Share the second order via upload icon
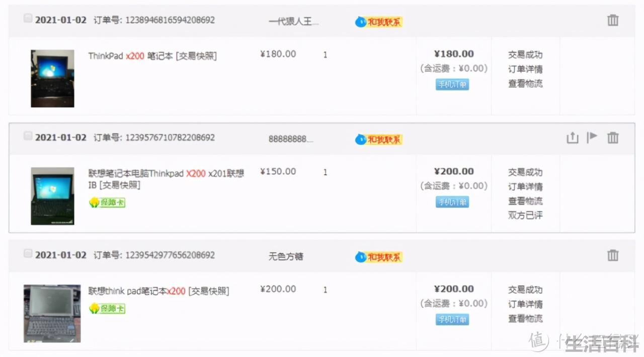Screen dimensions: 644x357 [x=573, y=137]
